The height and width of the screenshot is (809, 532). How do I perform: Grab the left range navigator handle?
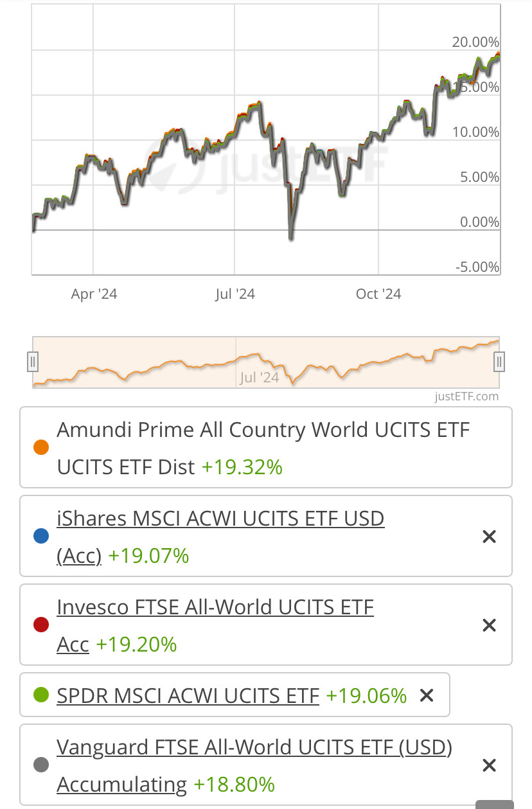[x=33, y=362]
